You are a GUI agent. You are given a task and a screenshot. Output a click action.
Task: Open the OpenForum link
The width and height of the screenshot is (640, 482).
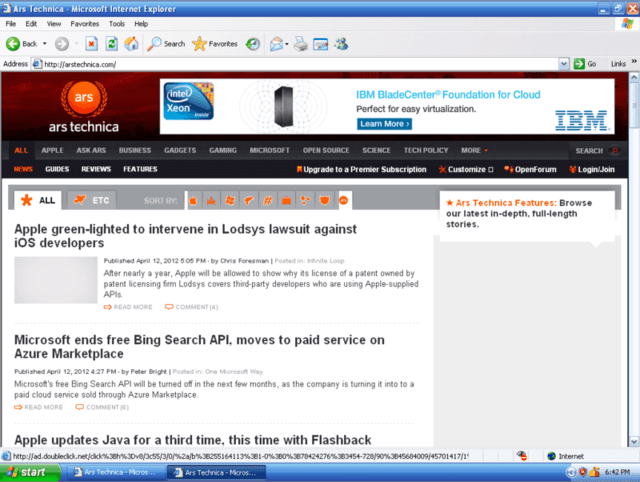click(x=530, y=169)
